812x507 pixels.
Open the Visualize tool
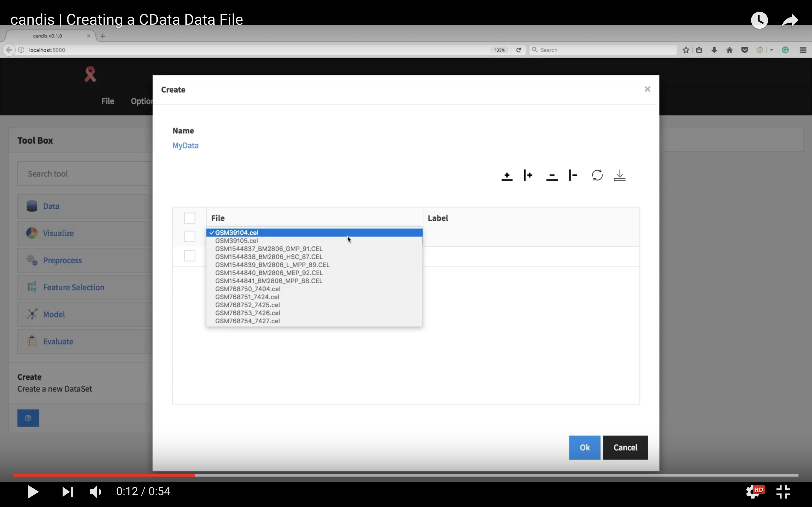tap(59, 233)
